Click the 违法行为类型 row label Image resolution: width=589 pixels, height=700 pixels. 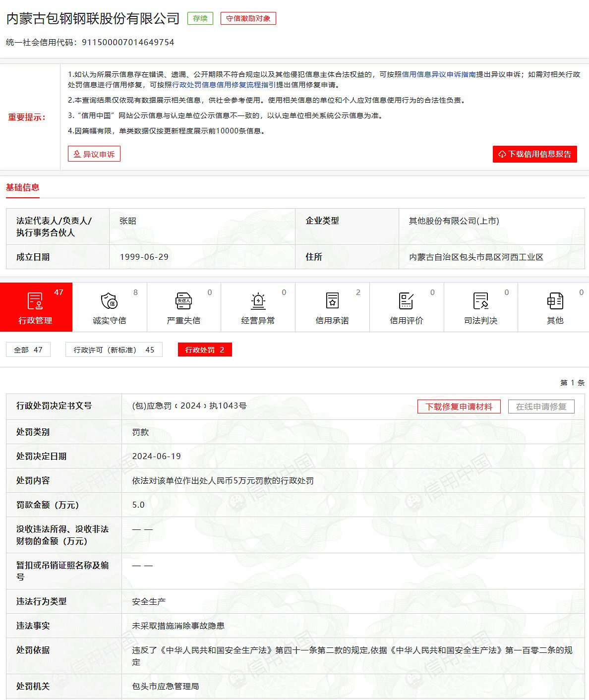pyautogui.click(x=41, y=601)
